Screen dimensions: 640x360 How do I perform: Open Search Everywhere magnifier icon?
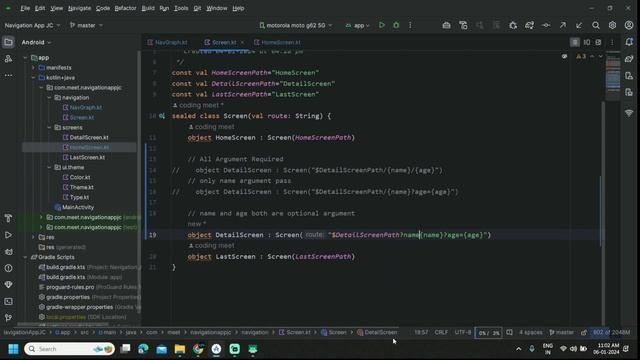click(596, 25)
